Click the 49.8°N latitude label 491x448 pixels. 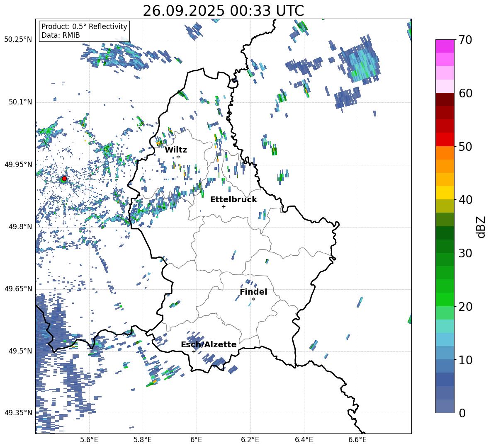tap(20, 227)
